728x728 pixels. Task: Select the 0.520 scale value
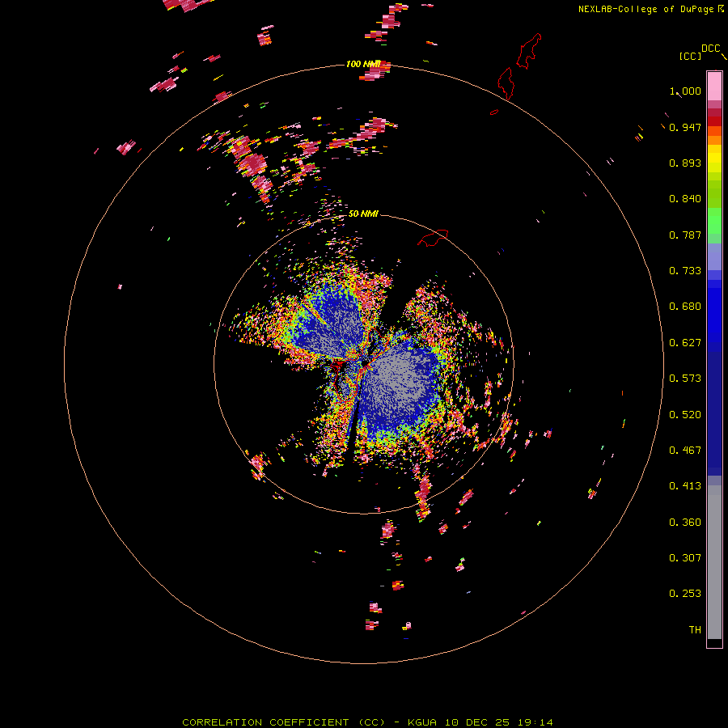pyautogui.click(x=685, y=415)
